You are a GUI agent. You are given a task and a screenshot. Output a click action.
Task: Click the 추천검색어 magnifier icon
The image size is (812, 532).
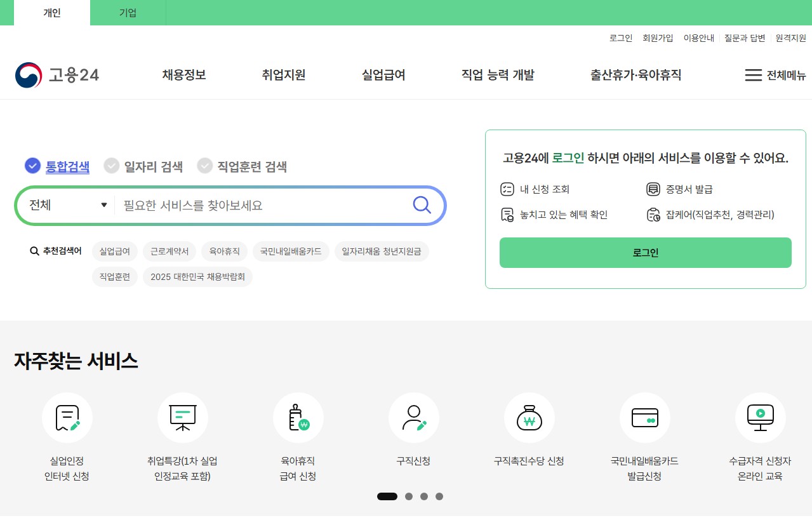pyautogui.click(x=35, y=251)
